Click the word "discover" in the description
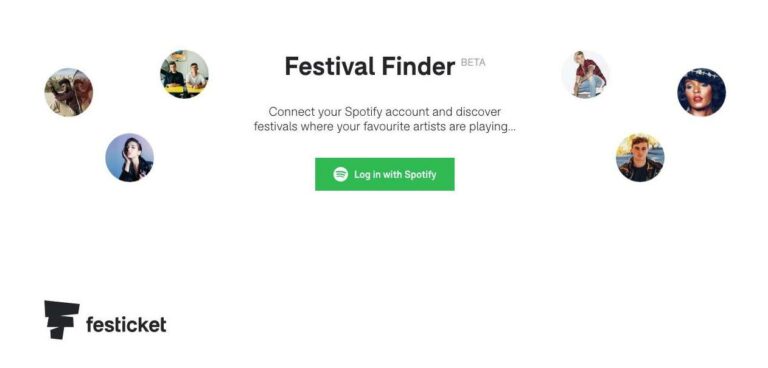Image resolution: width=768 pixels, height=368 pixels. tap(478, 112)
